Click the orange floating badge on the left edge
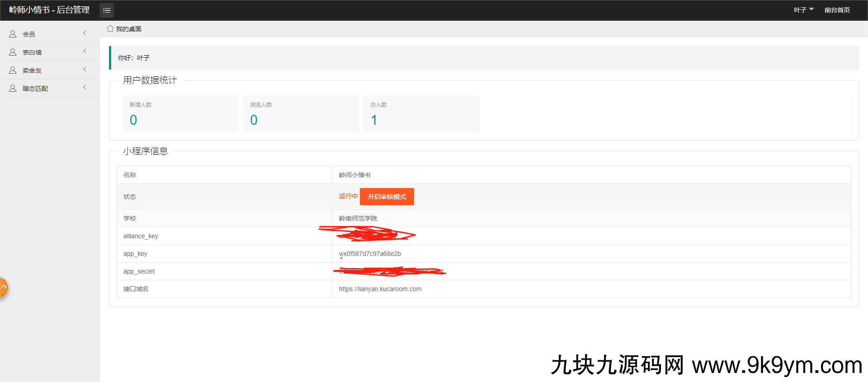 coord(3,288)
